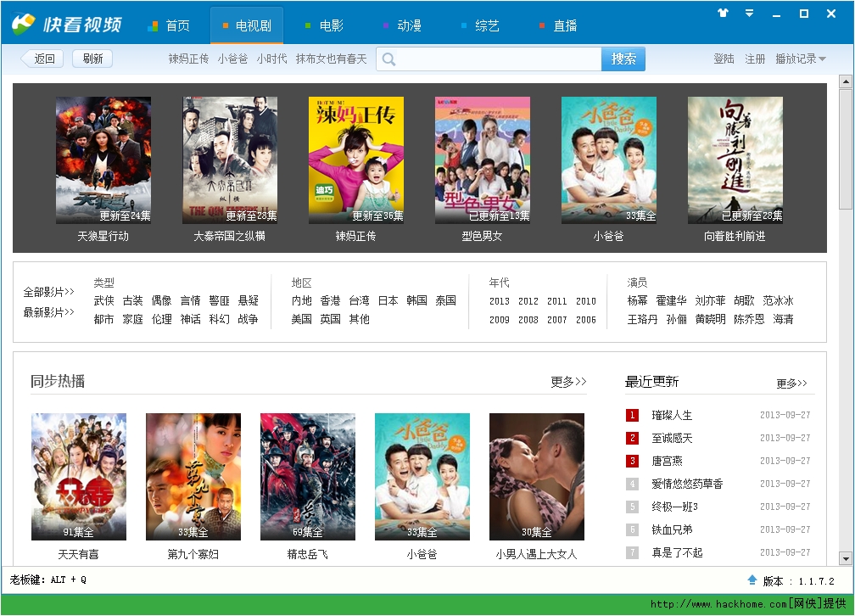
Task: Click the scrollbar down arrow
Action: point(846,558)
